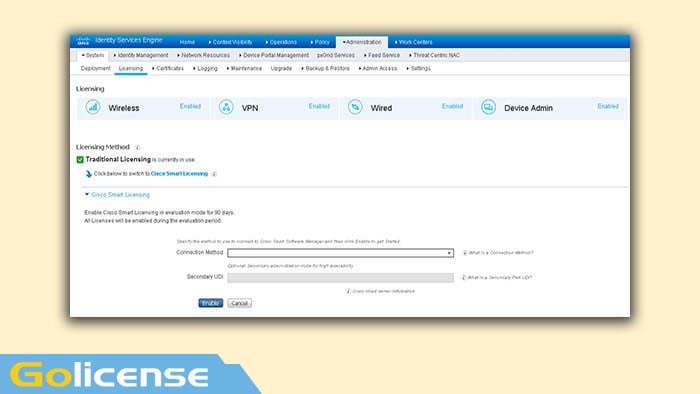Collapse the Cisco Smart Licensing section
The image size is (700, 394).
[x=87, y=195]
